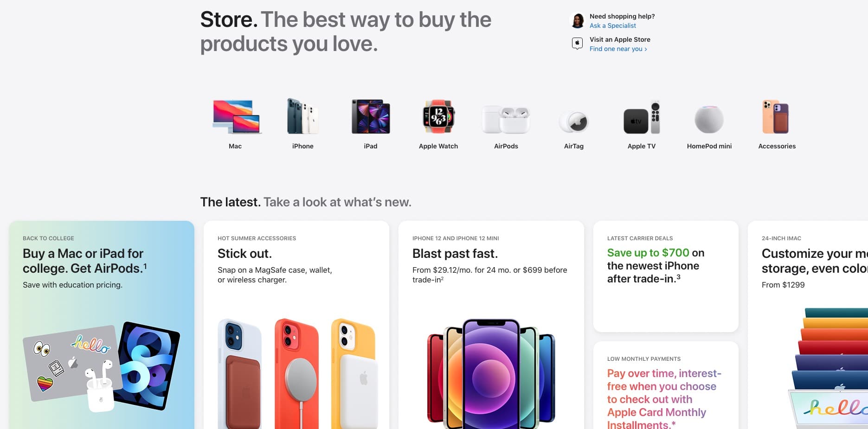Open the Accessories category icon
Viewport: 868px width, 429px height.
click(x=776, y=117)
